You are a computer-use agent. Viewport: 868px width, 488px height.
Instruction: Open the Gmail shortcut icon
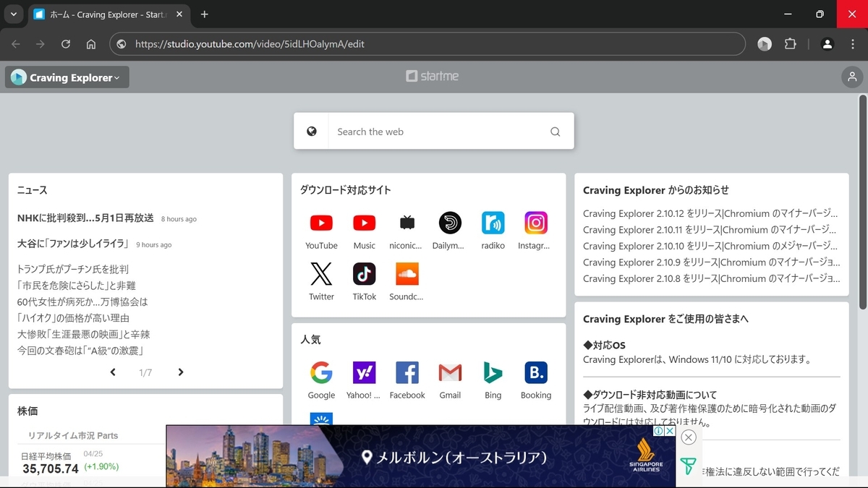tap(450, 372)
